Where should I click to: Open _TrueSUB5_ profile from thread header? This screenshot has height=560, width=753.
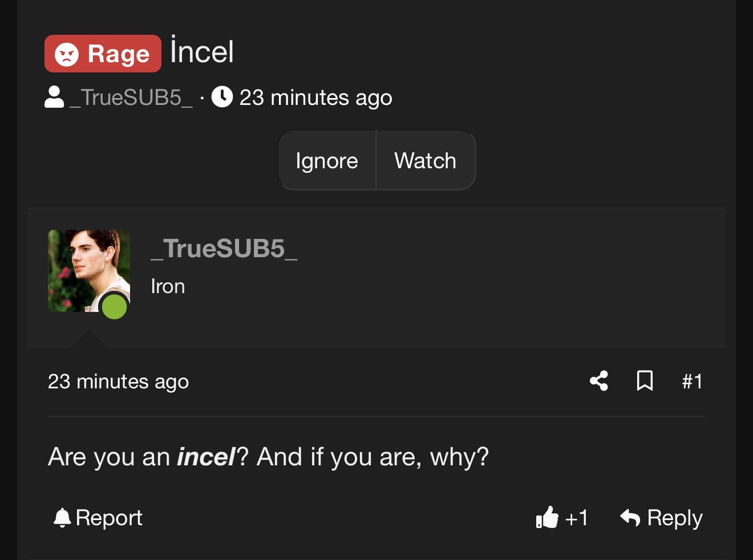131,98
